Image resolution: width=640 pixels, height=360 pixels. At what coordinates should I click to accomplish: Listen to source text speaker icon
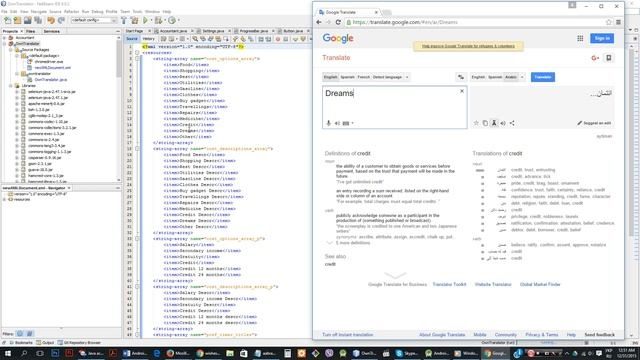(x=337, y=123)
